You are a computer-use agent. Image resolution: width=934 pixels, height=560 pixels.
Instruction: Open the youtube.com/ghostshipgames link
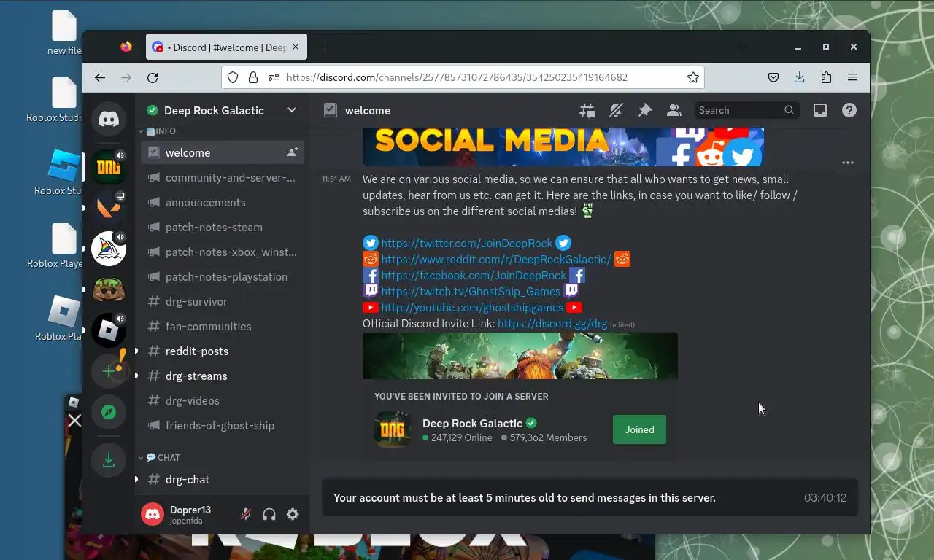click(472, 307)
